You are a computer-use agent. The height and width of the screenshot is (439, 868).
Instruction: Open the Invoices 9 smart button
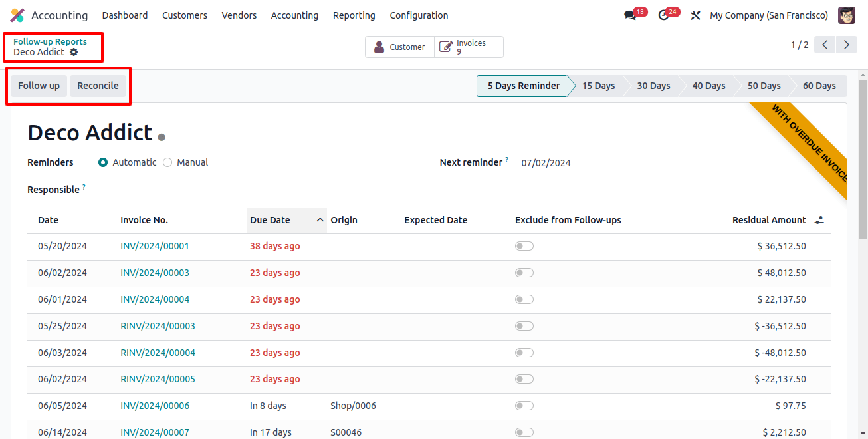coord(469,47)
